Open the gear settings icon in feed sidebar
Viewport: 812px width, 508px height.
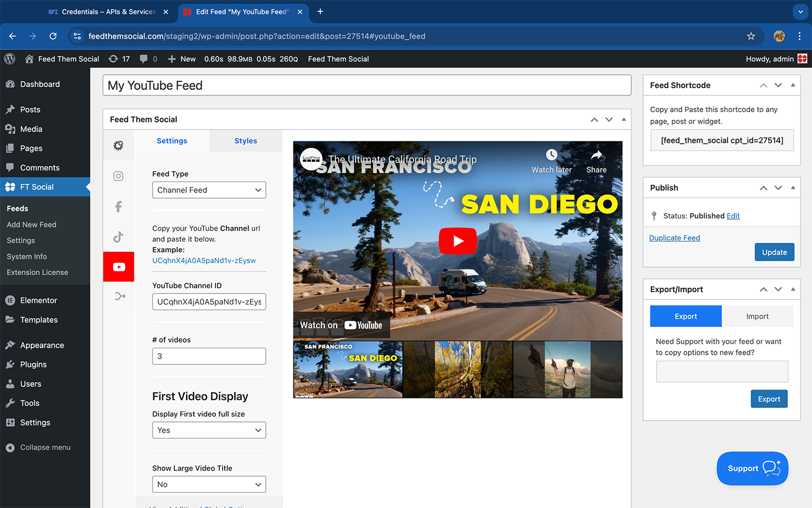pos(119,145)
